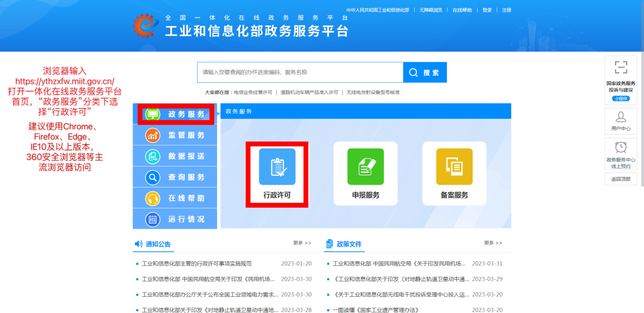Click the date 2023-03-28
The height and width of the screenshot is (313, 644).
point(296,310)
